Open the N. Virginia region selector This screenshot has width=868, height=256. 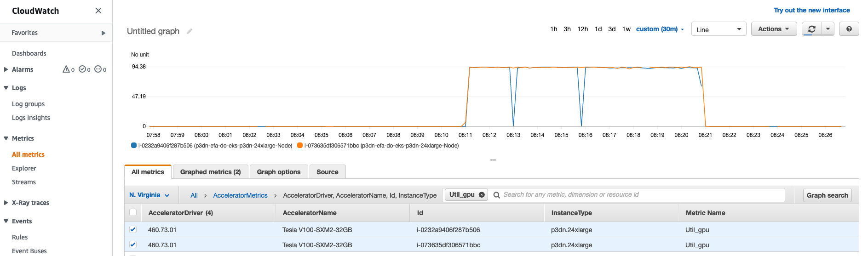point(149,195)
